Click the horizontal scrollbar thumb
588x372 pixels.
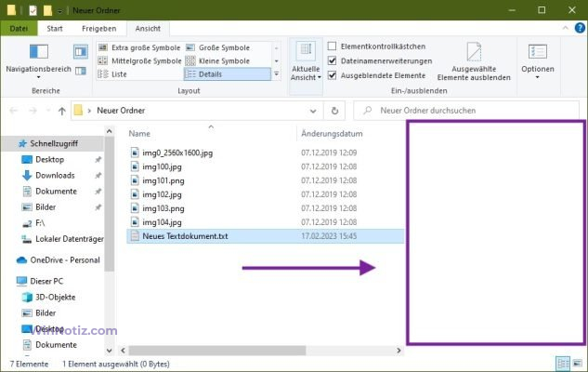[217, 351]
